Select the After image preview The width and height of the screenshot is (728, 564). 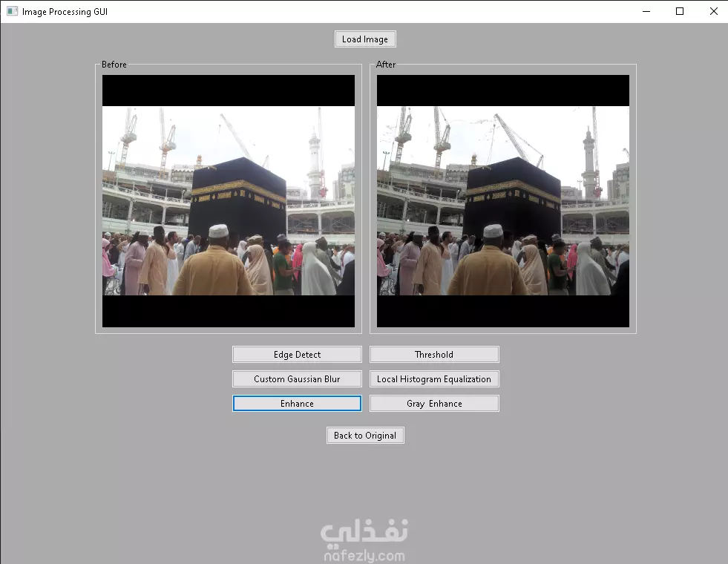[x=503, y=201]
